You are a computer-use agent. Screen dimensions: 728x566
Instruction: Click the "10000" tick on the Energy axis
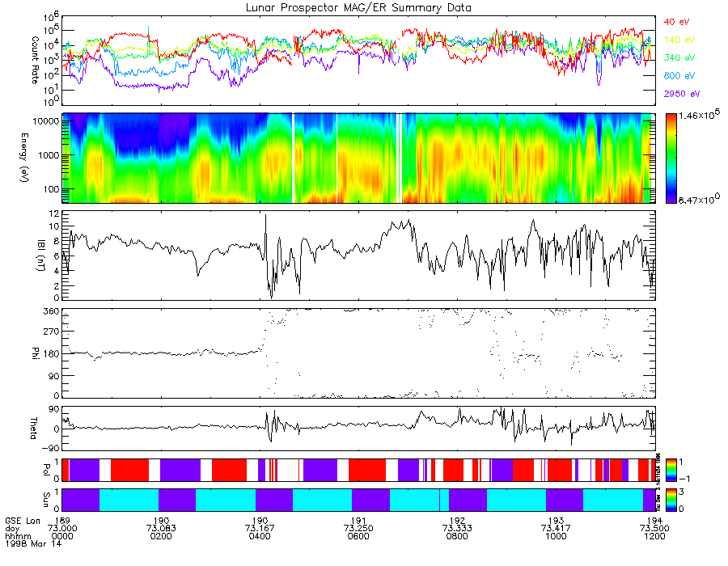click(46, 121)
